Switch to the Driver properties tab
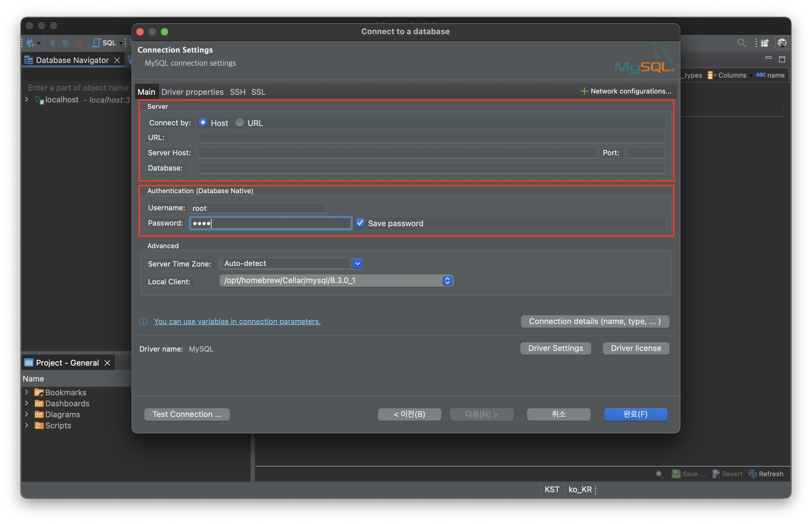The image size is (812, 524). pos(192,92)
